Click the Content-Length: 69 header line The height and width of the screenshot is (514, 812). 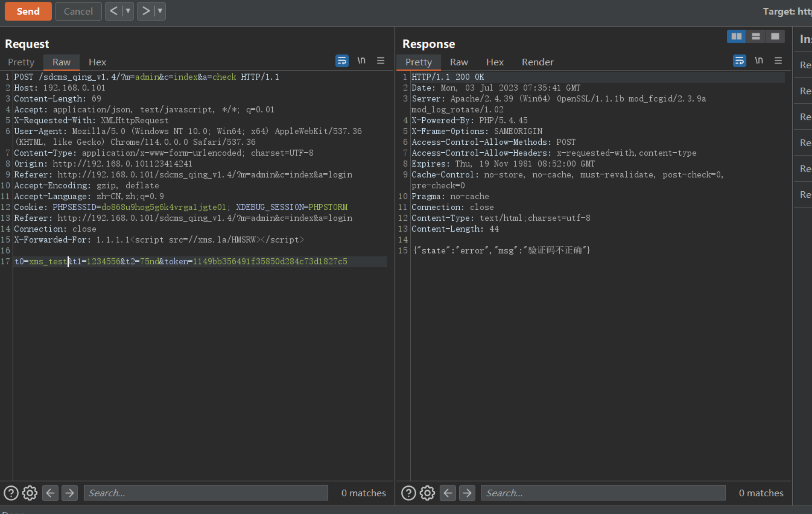58,99
